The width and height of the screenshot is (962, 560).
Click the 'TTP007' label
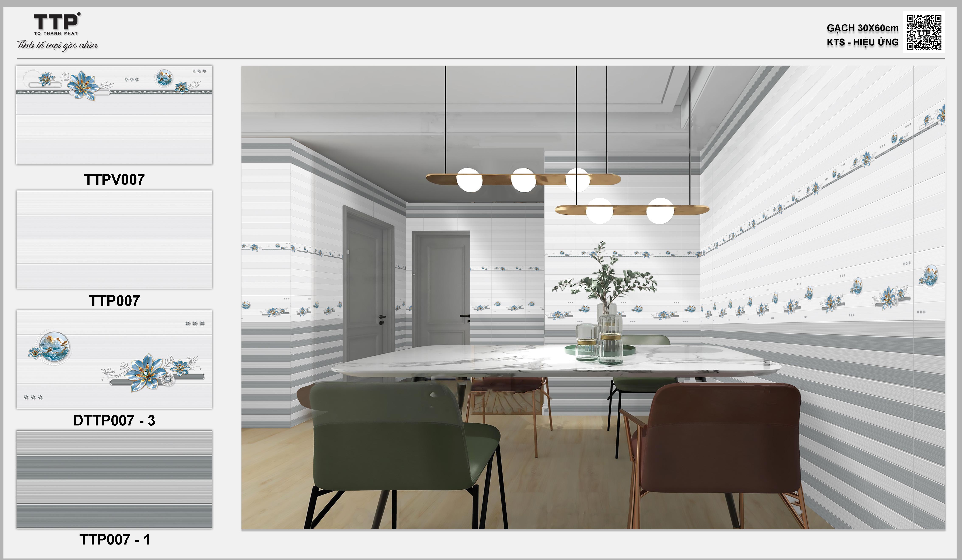pyautogui.click(x=114, y=301)
